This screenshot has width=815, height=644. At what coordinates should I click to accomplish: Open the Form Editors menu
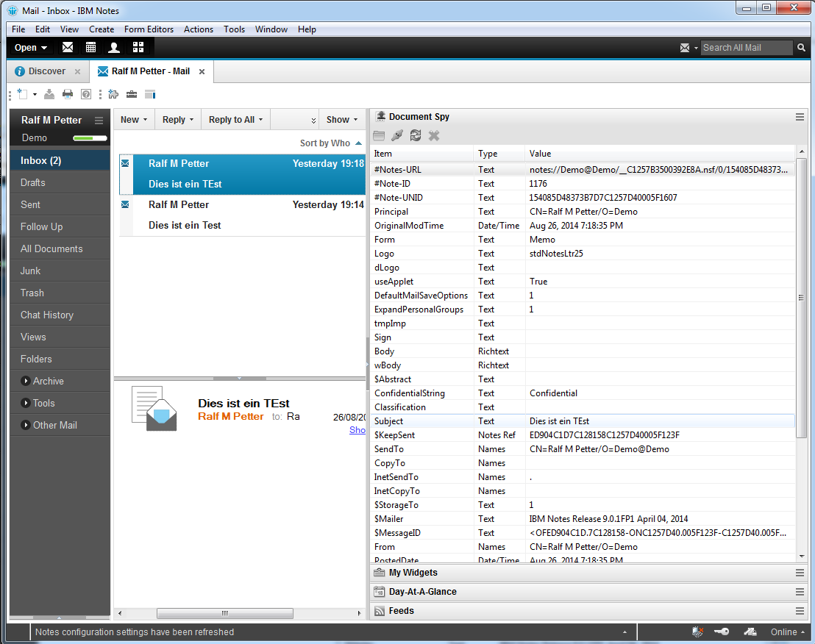149,29
